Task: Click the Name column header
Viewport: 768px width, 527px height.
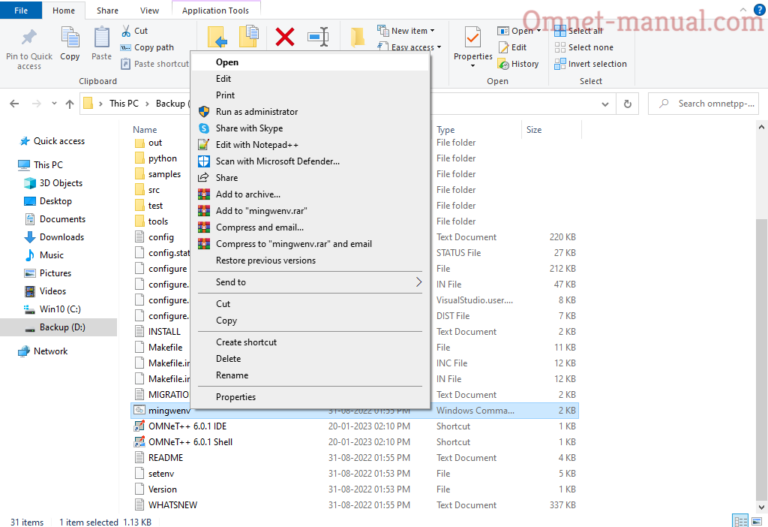Action: tap(144, 130)
